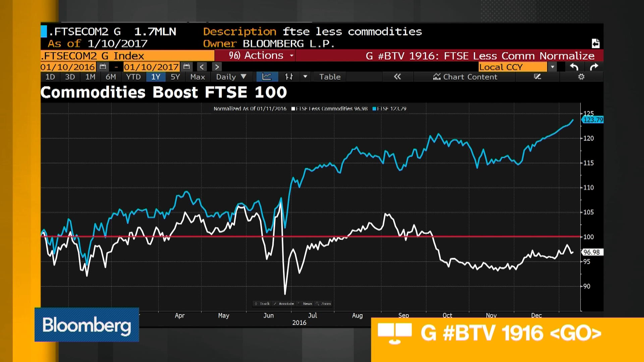Activate the Annotate tool

tap(284, 304)
